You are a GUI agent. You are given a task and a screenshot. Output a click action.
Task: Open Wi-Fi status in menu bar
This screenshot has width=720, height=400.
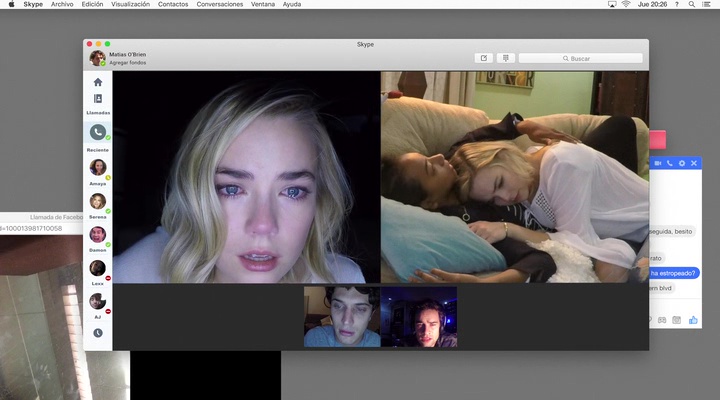point(626,4)
